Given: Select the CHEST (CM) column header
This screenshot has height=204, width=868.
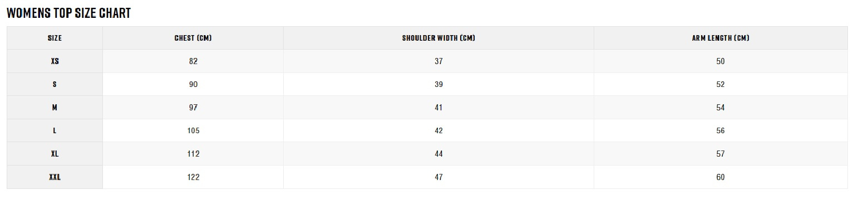Looking at the screenshot, I should [193, 38].
